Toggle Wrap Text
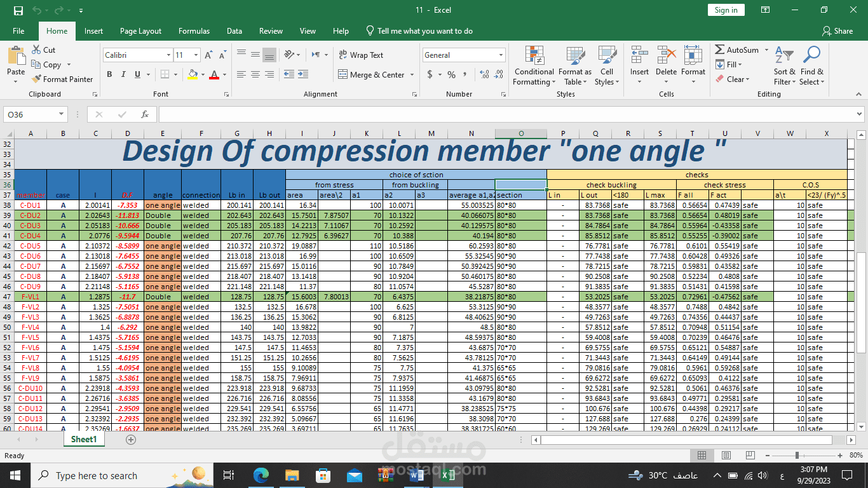Image resolution: width=868 pixels, height=488 pixels. coord(361,55)
